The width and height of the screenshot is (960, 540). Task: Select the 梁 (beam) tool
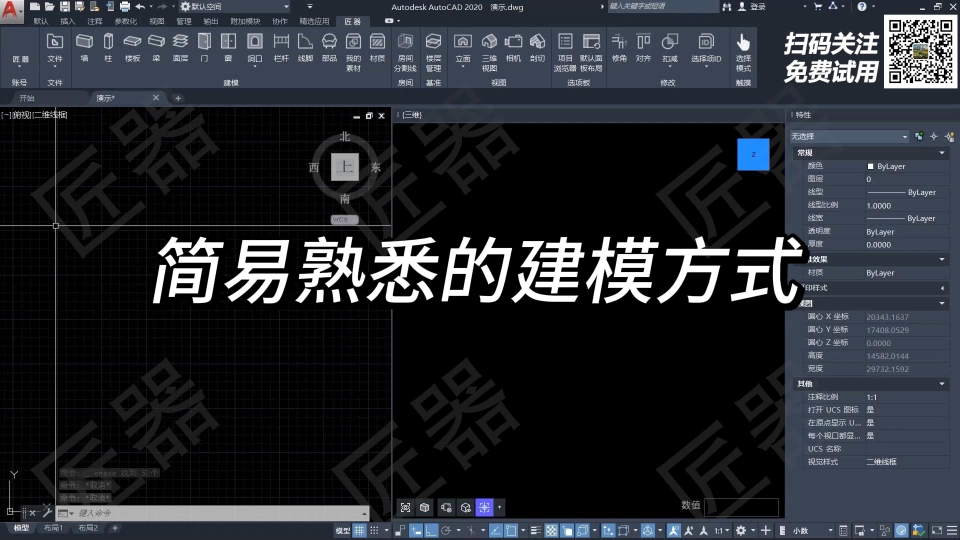click(156, 48)
